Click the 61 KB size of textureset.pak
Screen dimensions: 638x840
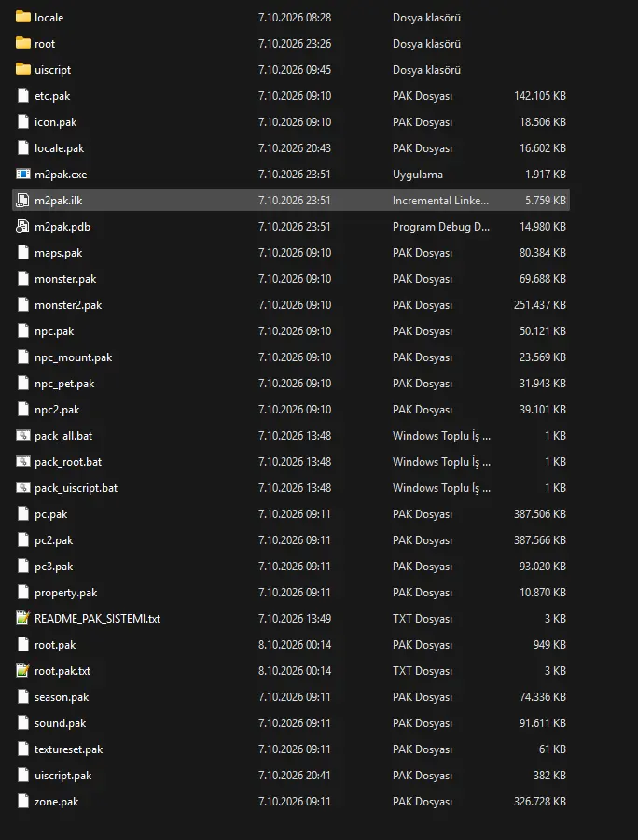pos(552,749)
